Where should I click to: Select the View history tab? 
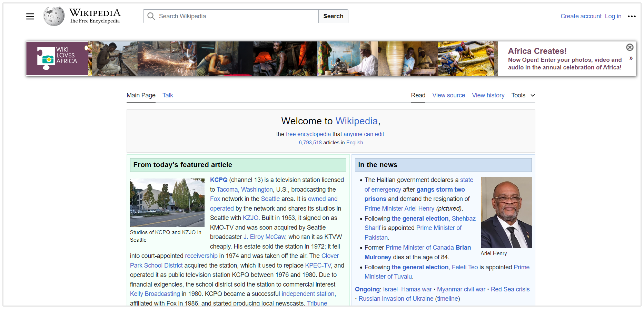488,95
